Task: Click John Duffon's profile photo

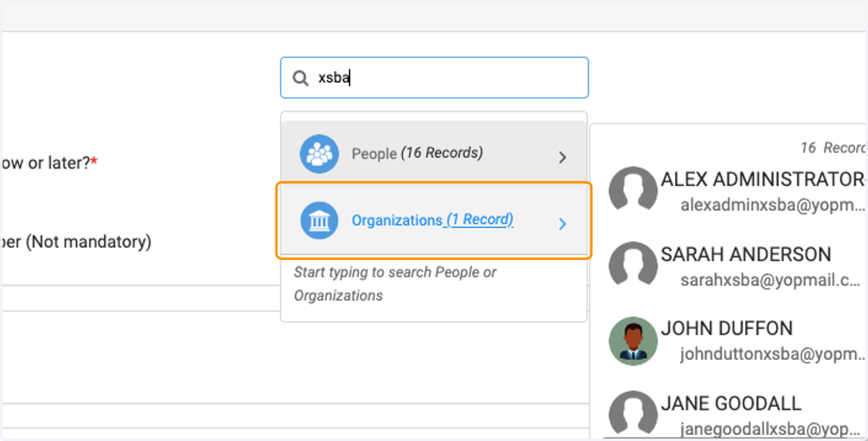Action: pyautogui.click(x=633, y=340)
